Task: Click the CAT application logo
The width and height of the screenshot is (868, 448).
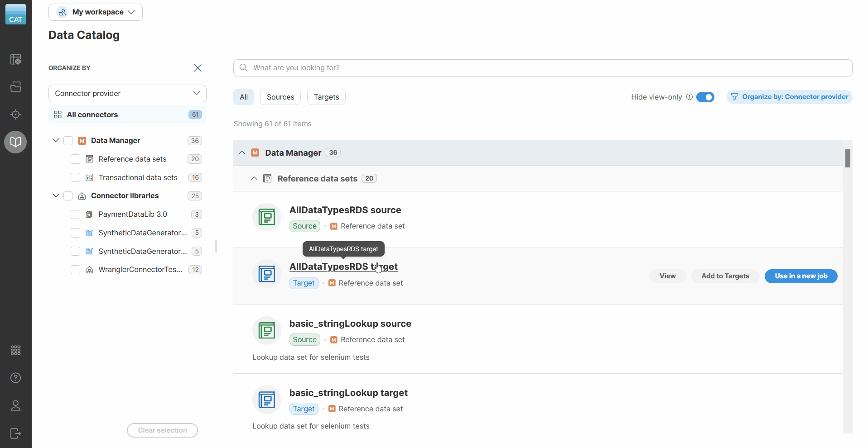Action: [x=15, y=14]
